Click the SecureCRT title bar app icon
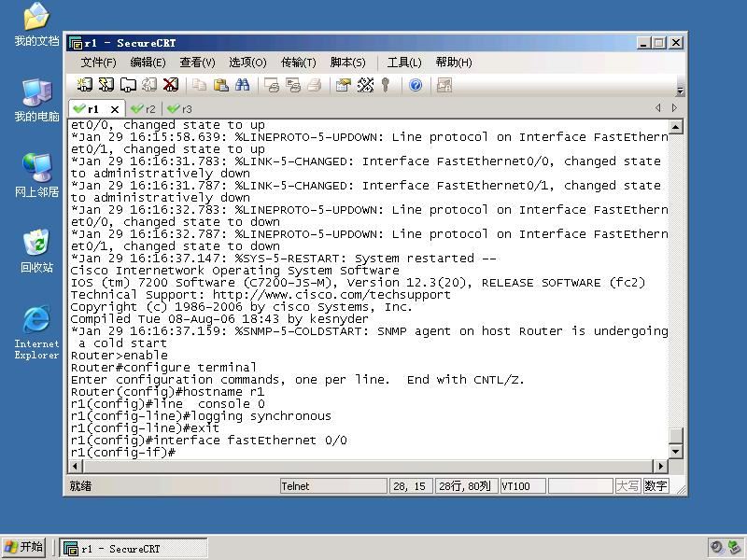The image size is (747, 560). [76, 43]
